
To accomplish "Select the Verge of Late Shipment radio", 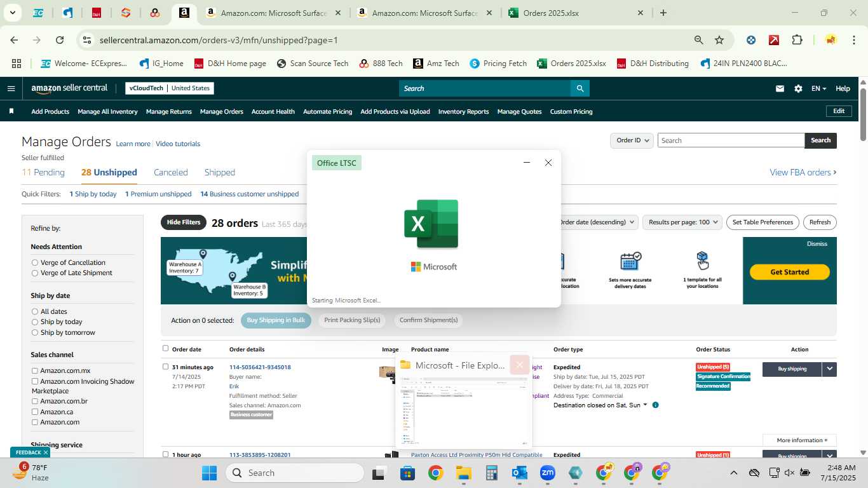I will pos(35,273).
